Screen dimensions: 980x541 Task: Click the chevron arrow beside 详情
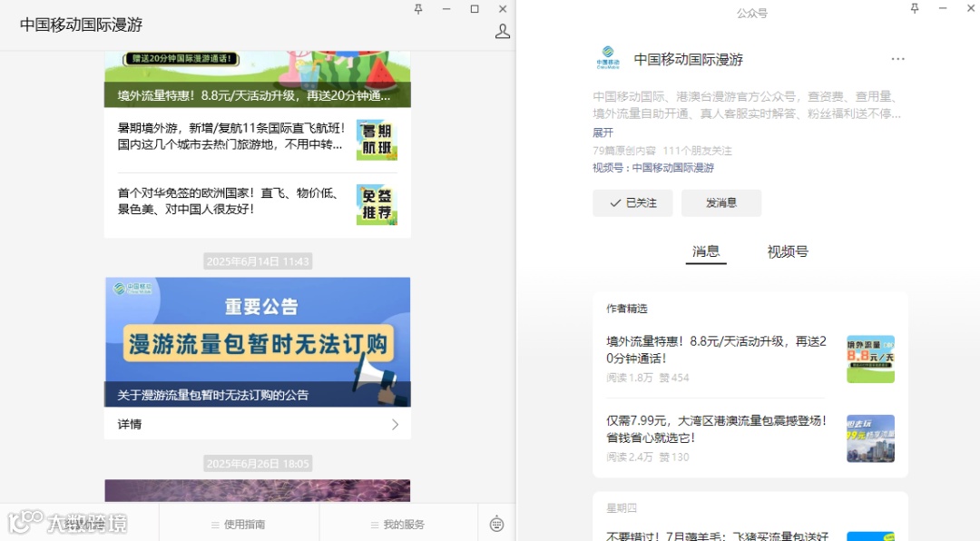395,425
